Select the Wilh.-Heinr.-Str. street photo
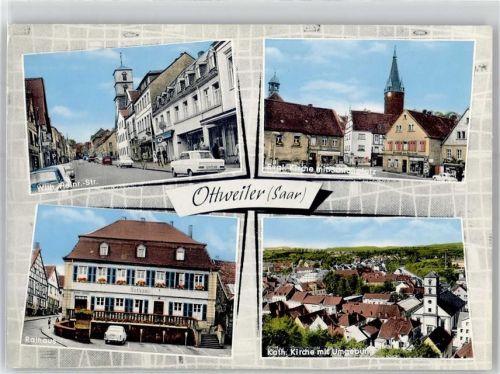The height and width of the screenshot is (374, 500). [133, 117]
